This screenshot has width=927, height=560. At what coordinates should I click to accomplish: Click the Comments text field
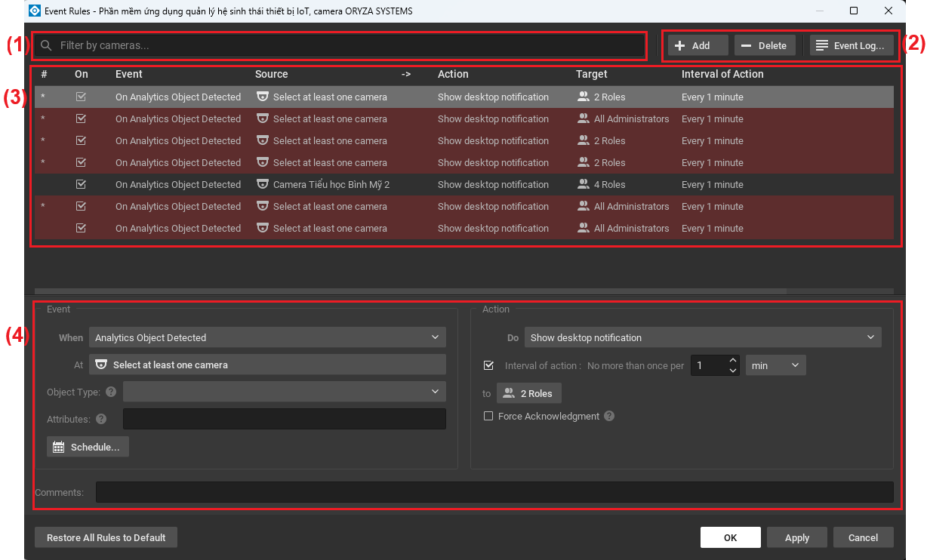click(494, 492)
